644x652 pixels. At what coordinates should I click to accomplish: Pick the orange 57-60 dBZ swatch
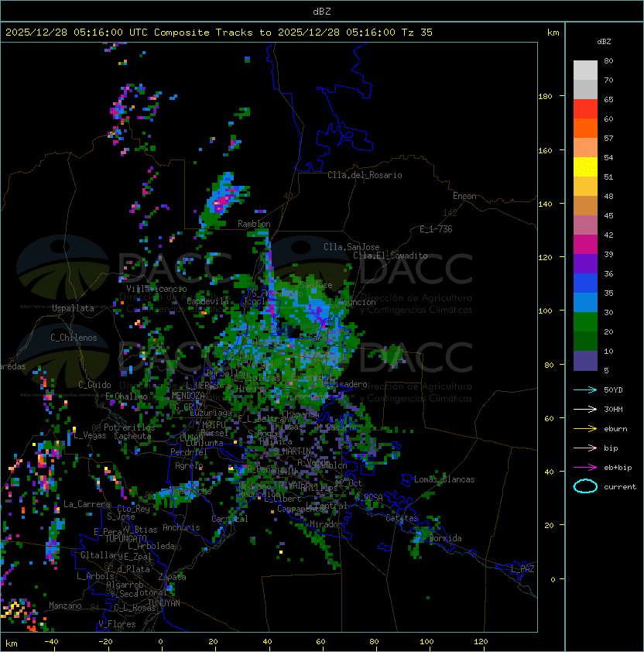(x=585, y=128)
